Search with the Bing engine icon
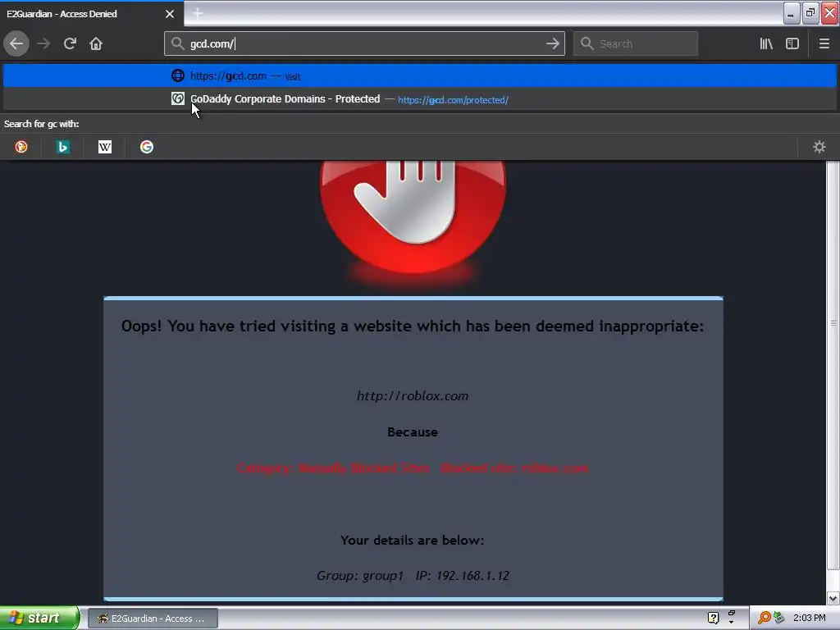The width and height of the screenshot is (840, 630). point(62,147)
